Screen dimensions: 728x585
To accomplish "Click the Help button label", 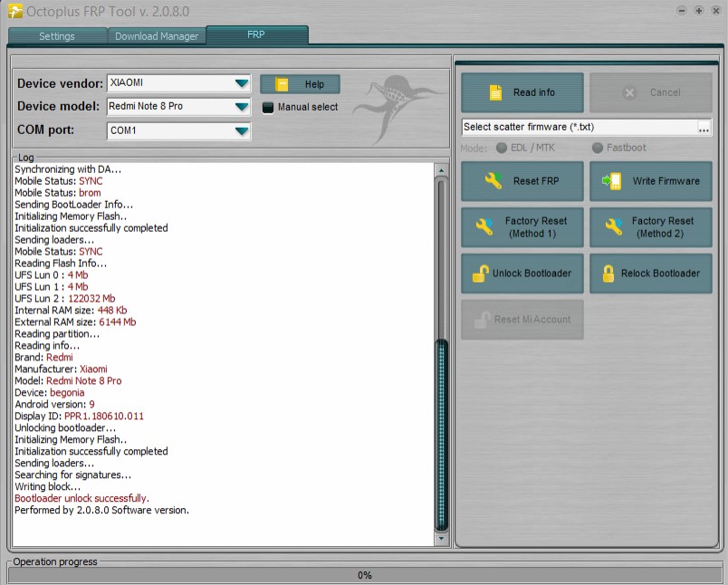I will point(314,84).
